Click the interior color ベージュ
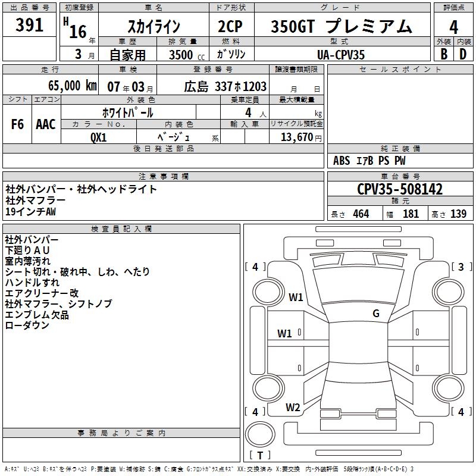Screen dimensions: 476x476 [173, 137]
